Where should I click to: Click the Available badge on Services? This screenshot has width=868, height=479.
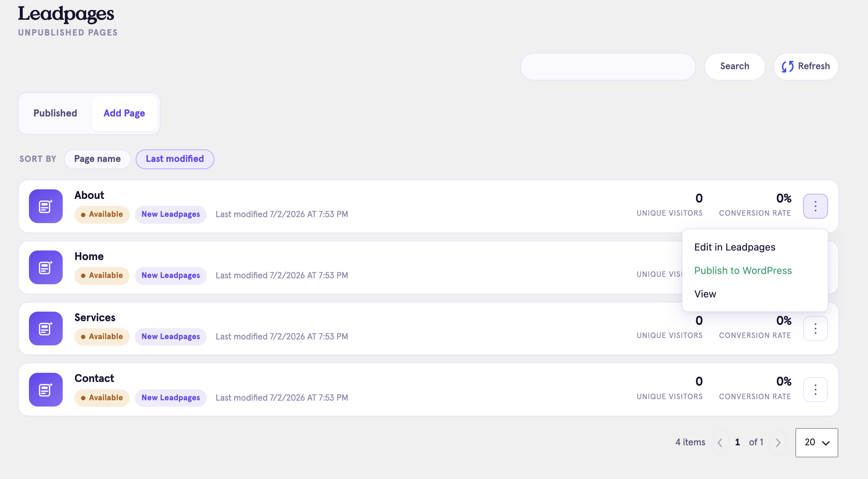point(102,337)
